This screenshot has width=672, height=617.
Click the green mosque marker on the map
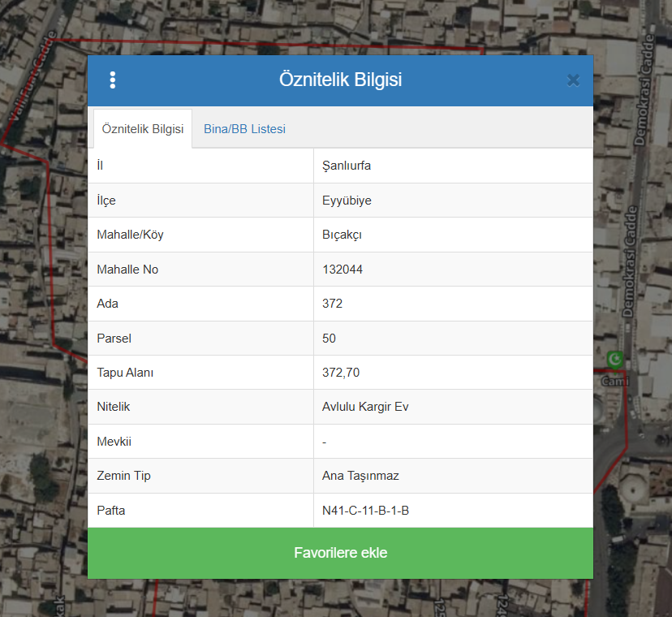615,359
